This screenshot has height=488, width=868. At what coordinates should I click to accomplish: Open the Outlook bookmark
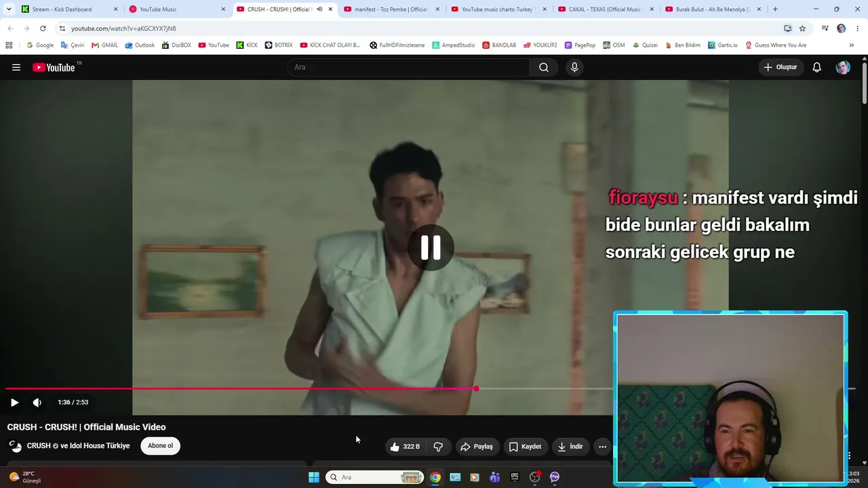point(140,45)
